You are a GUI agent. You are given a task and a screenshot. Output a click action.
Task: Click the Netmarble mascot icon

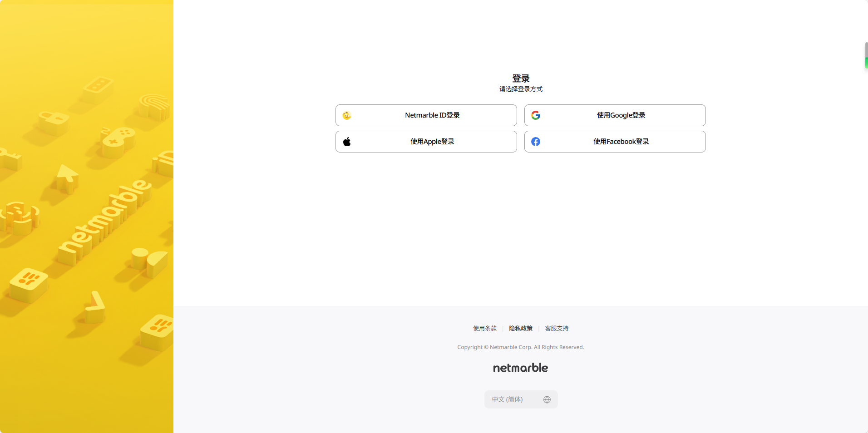click(347, 115)
